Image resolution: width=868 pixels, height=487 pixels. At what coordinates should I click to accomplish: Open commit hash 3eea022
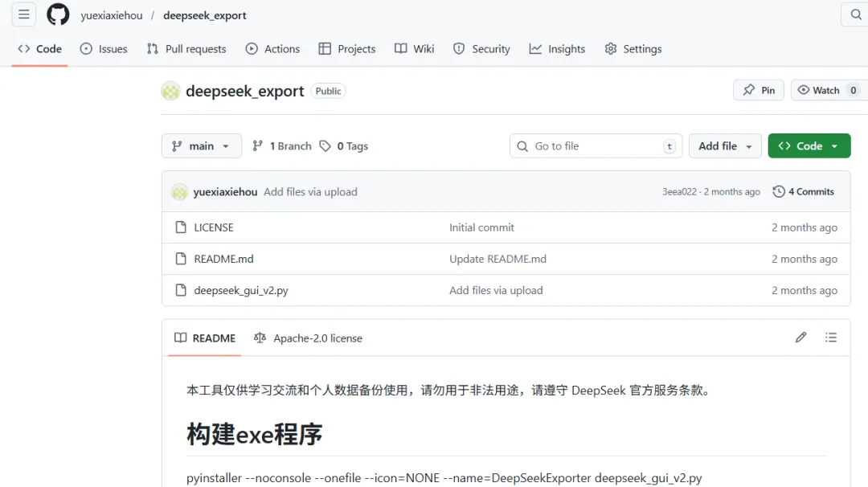coord(679,191)
